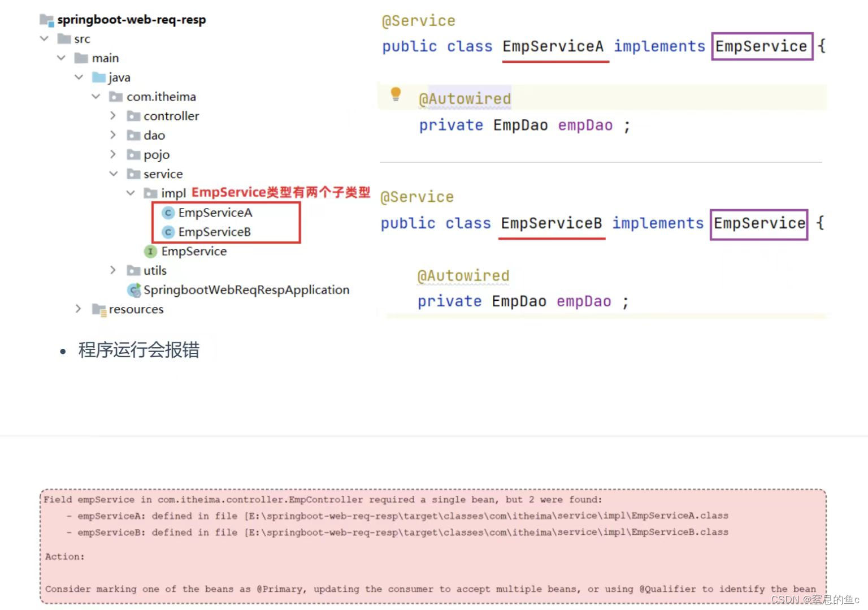
Task: Click EmpService after implements in EmpServiceA
Action: coord(761,46)
